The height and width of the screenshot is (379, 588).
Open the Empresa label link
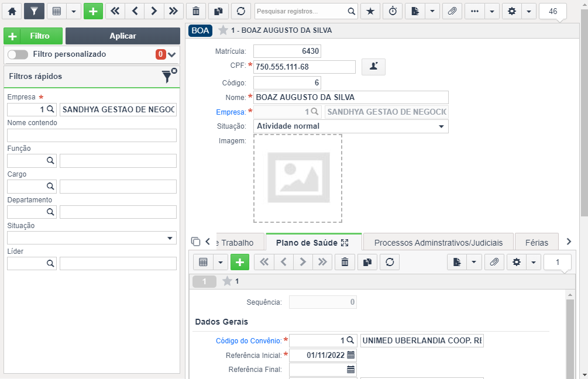point(231,112)
